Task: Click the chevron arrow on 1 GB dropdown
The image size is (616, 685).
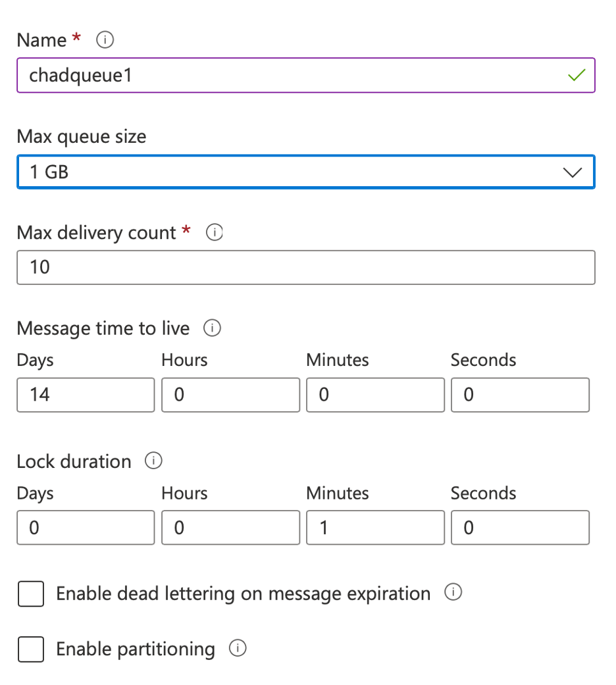Action: (x=573, y=172)
